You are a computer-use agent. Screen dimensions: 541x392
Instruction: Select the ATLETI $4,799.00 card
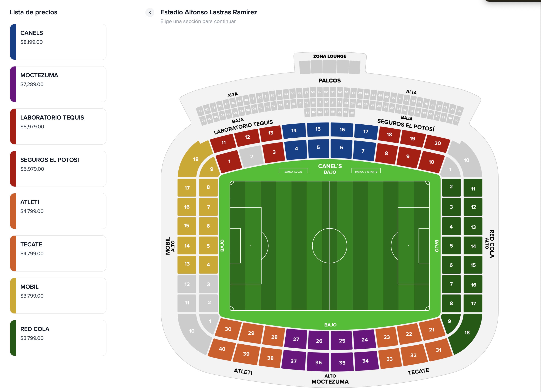point(58,211)
